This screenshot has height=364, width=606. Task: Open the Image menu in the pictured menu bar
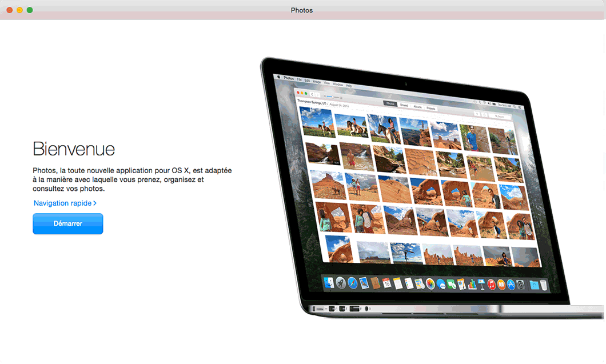coord(316,81)
